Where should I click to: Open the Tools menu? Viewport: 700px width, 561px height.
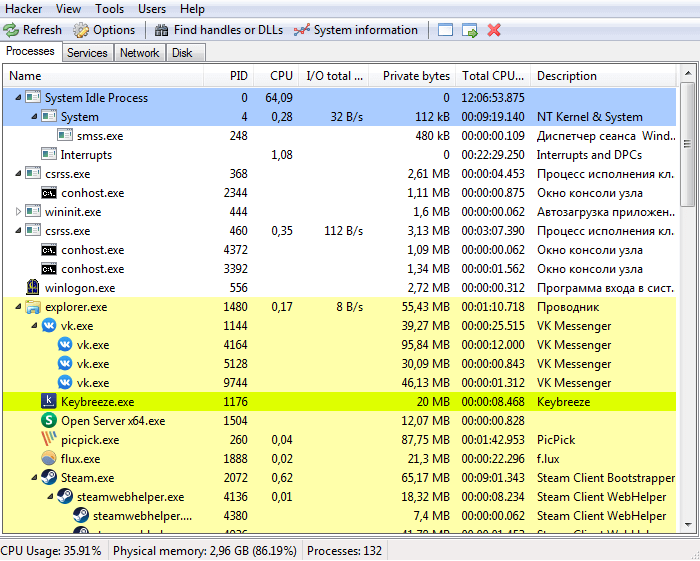[x=110, y=9]
